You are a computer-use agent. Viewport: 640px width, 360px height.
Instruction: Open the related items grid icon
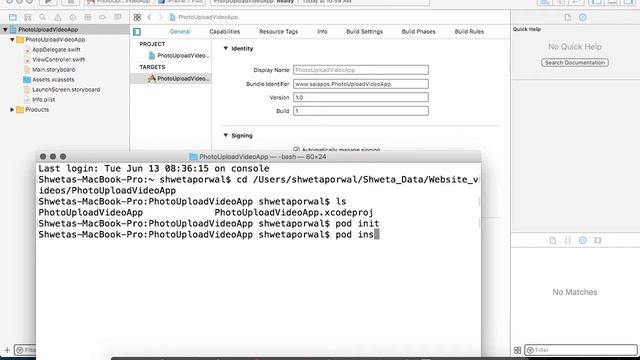tap(137, 17)
